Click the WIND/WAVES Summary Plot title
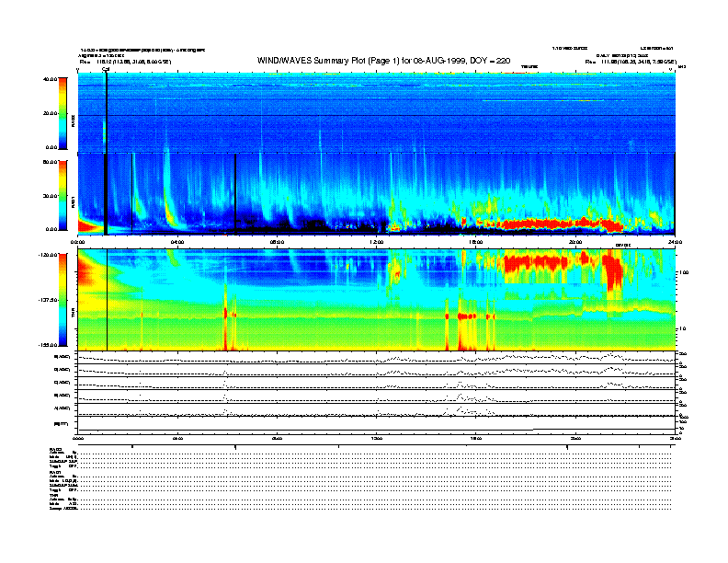The width and height of the screenshot is (728, 563). click(x=383, y=61)
